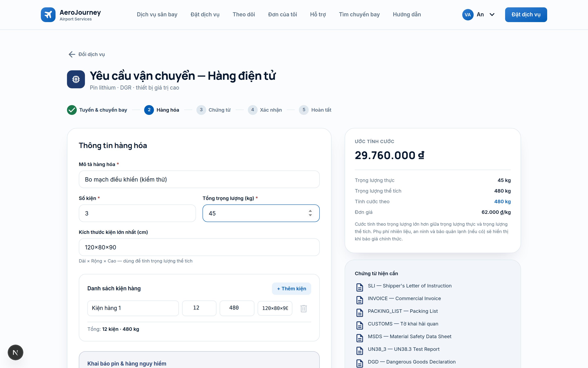The width and height of the screenshot is (588, 368).
Task: Select the Chứng từ step label
Action: point(219,110)
